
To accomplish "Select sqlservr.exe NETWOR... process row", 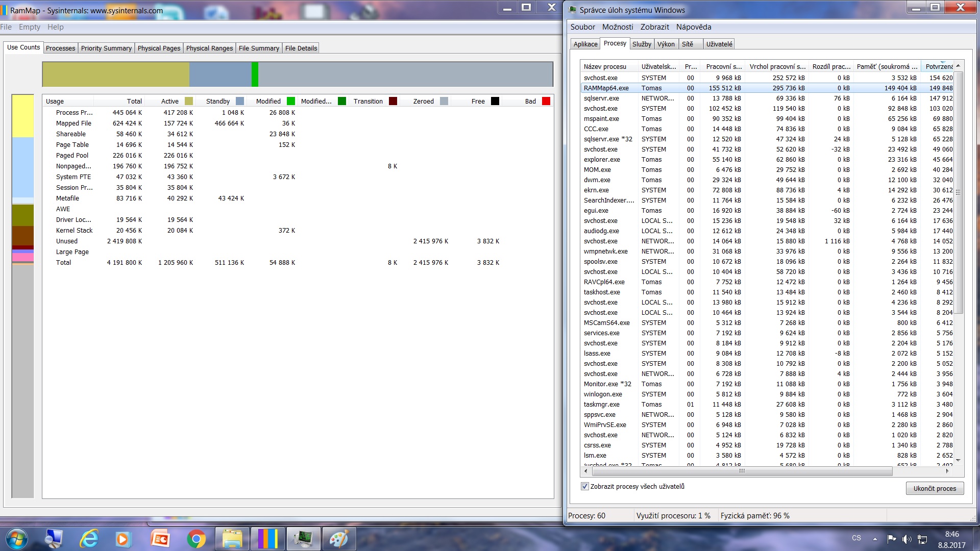I will coord(767,98).
